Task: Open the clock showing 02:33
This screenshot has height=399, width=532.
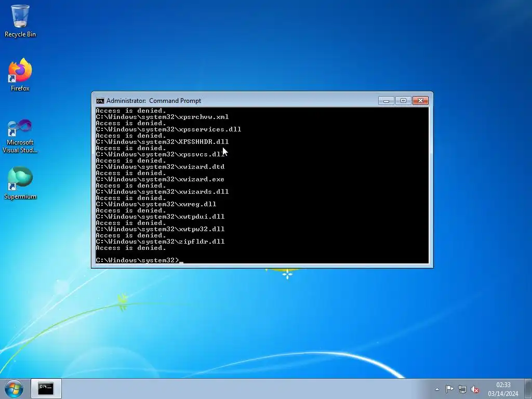Action: (503, 385)
